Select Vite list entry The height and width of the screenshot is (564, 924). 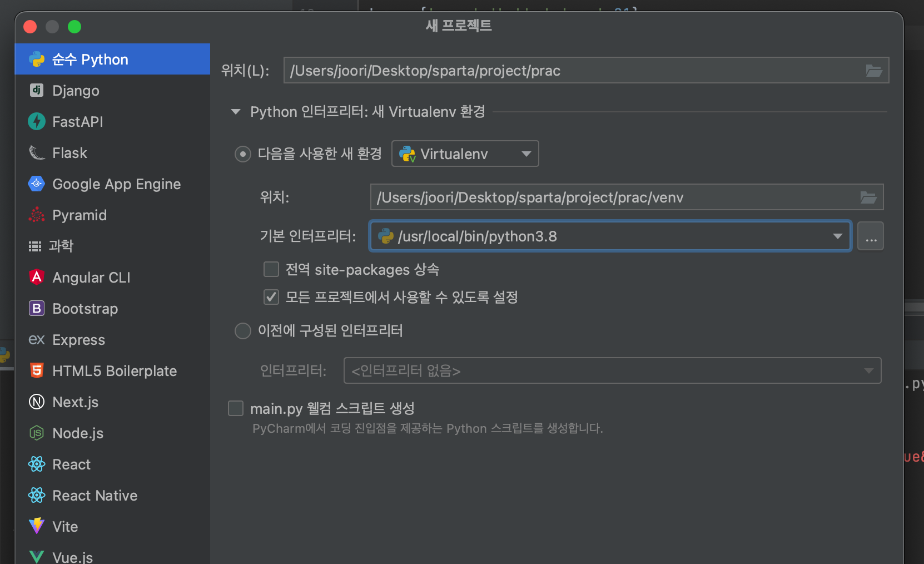(x=112, y=526)
